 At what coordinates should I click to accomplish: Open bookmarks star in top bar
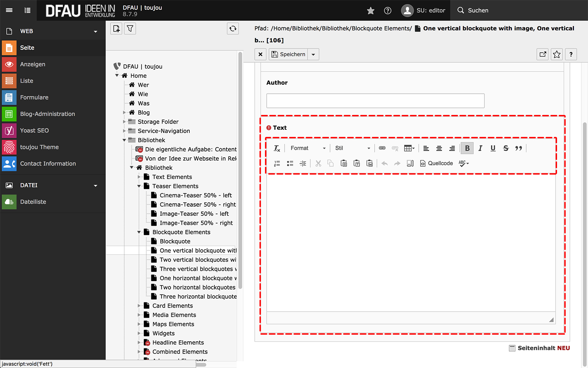(370, 11)
